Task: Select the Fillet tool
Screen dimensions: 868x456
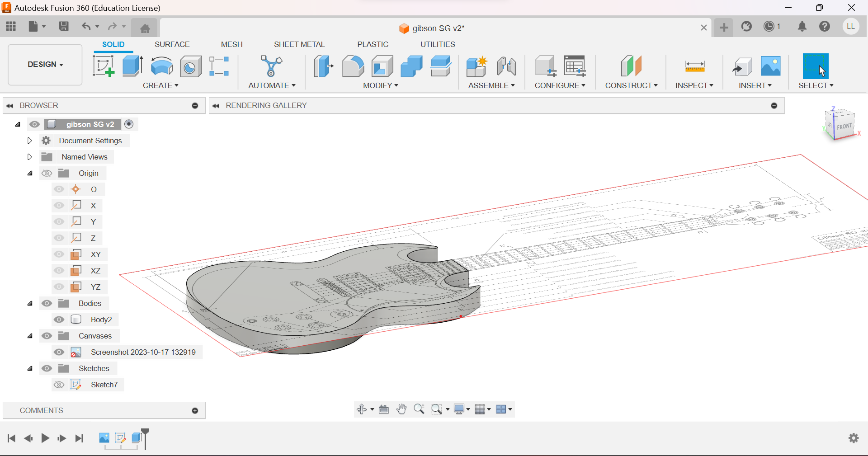Action: coord(353,66)
